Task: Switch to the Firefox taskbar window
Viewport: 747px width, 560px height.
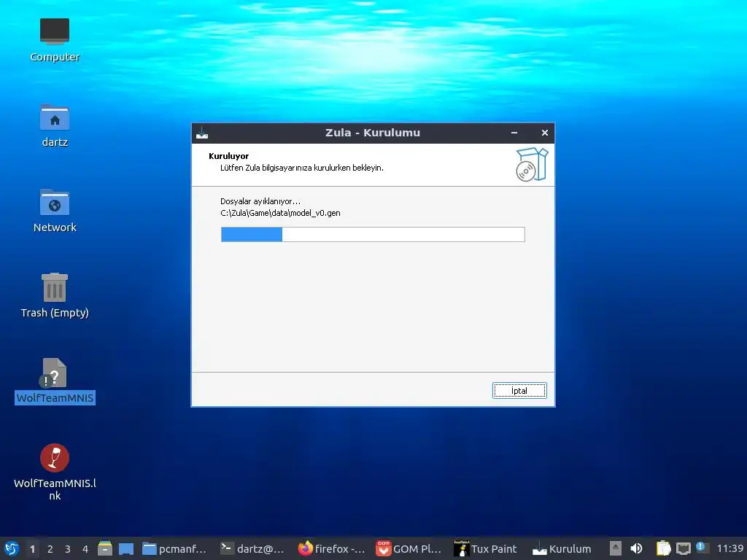Action: 330,548
